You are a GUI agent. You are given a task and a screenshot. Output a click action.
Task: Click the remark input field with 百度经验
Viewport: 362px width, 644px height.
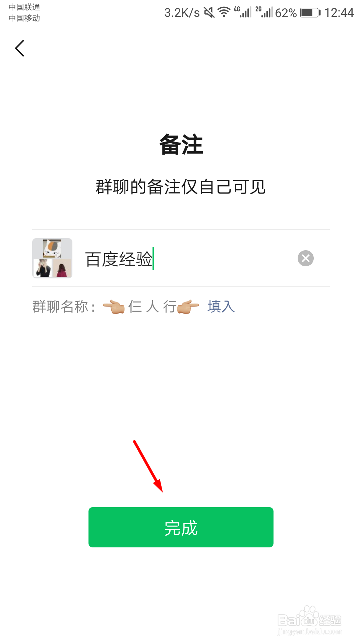click(x=188, y=259)
